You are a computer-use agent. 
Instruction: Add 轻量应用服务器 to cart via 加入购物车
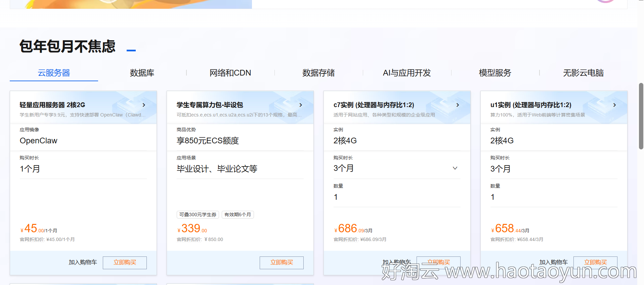pos(83,263)
